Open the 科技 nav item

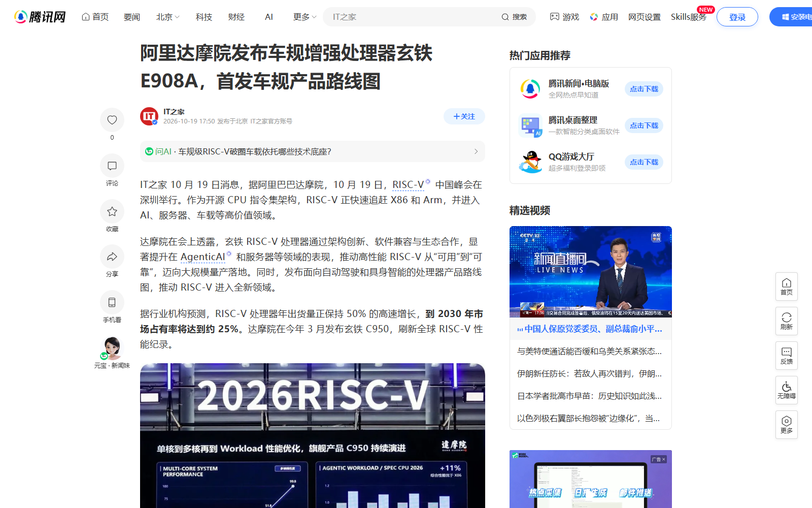tap(204, 17)
